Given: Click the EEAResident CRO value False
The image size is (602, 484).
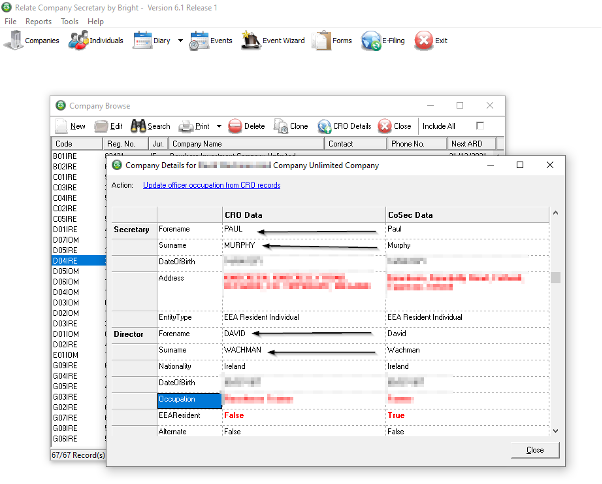Looking at the screenshot, I should [234, 415].
